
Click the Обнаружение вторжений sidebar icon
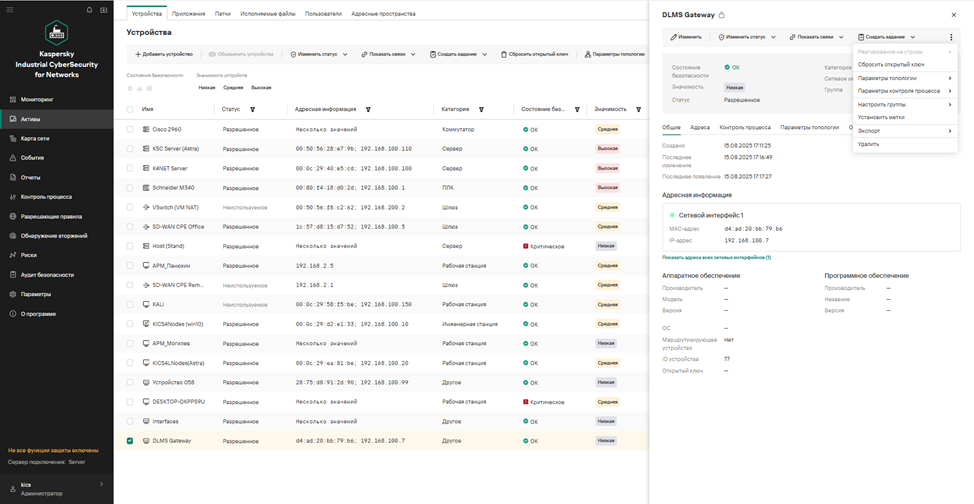click(13, 236)
